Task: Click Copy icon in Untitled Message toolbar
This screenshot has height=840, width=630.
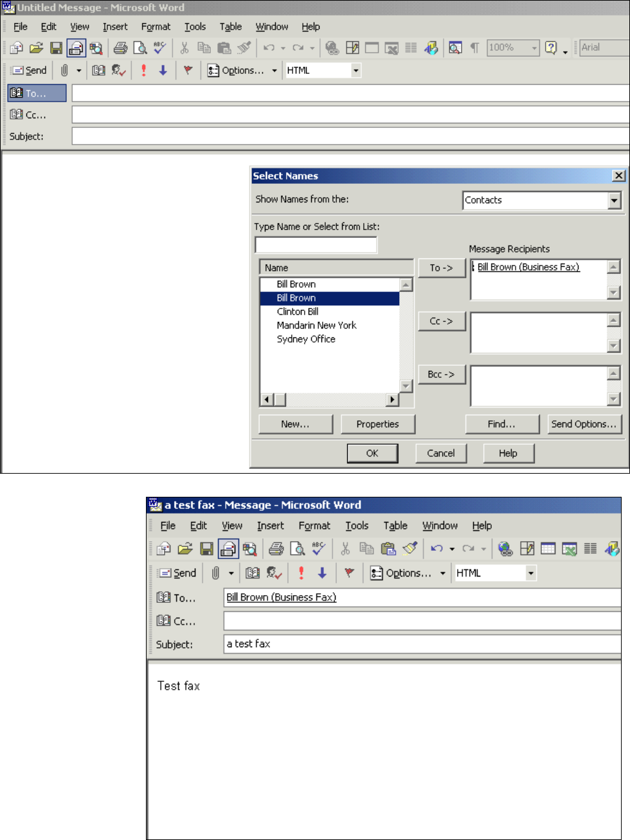Action: pos(204,48)
